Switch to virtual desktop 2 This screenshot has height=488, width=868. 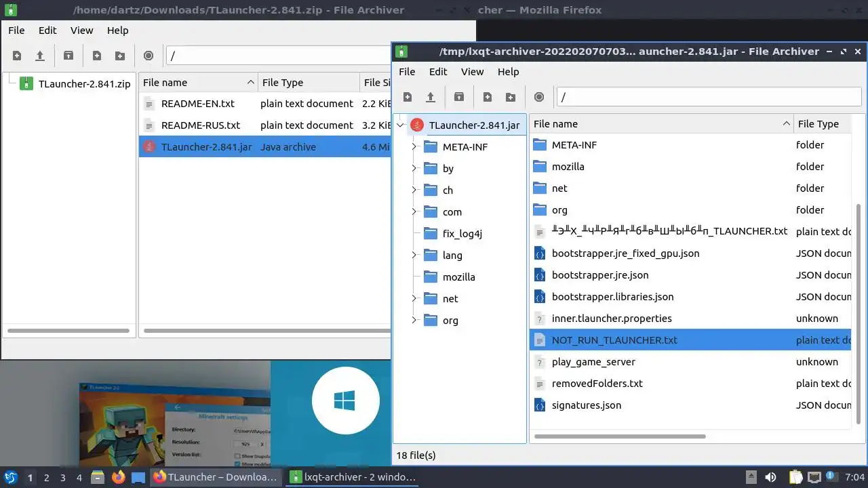46,478
